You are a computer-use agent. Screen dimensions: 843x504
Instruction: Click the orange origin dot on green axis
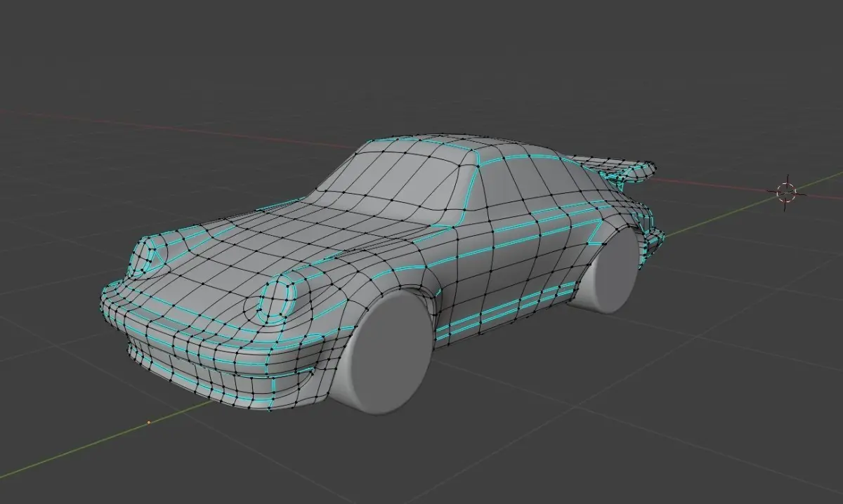(x=148, y=423)
